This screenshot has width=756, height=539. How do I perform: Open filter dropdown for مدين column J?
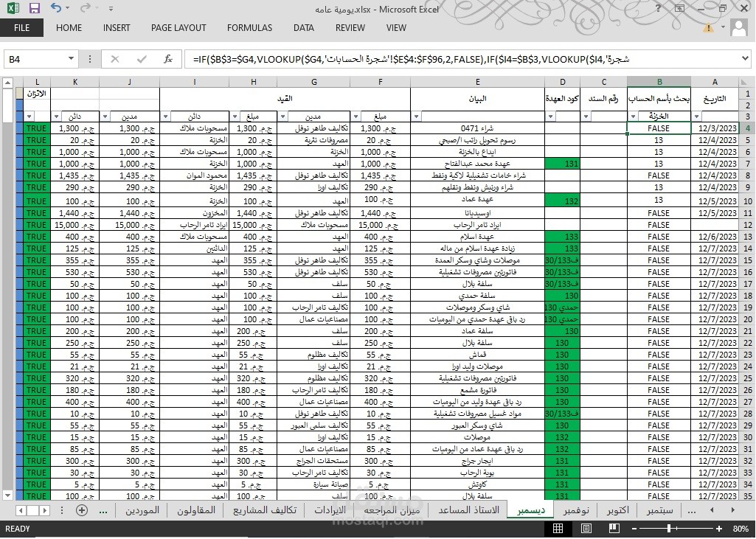[105, 117]
